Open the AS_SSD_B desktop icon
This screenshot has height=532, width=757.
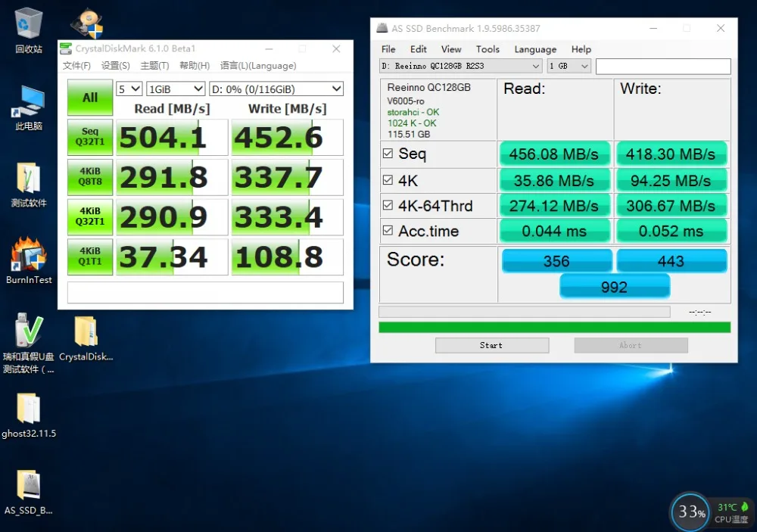29,492
